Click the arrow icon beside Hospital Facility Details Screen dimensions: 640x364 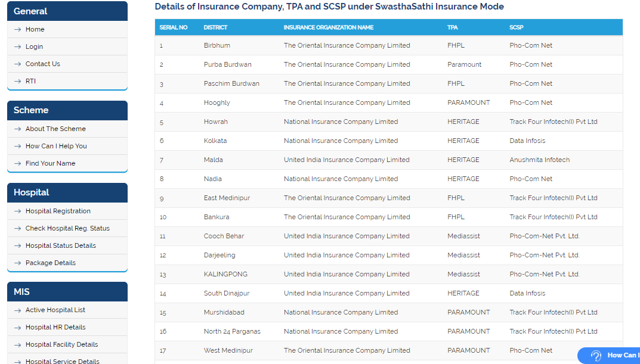tap(17, 345)
